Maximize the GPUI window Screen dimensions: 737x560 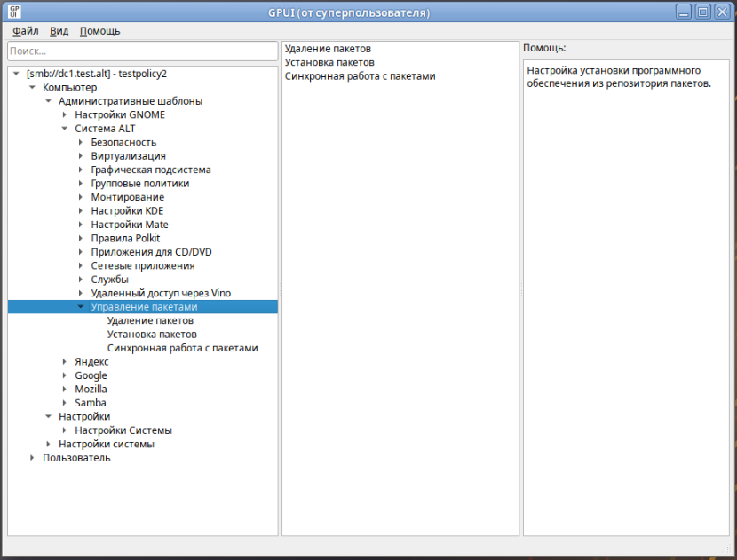point(703,12)
